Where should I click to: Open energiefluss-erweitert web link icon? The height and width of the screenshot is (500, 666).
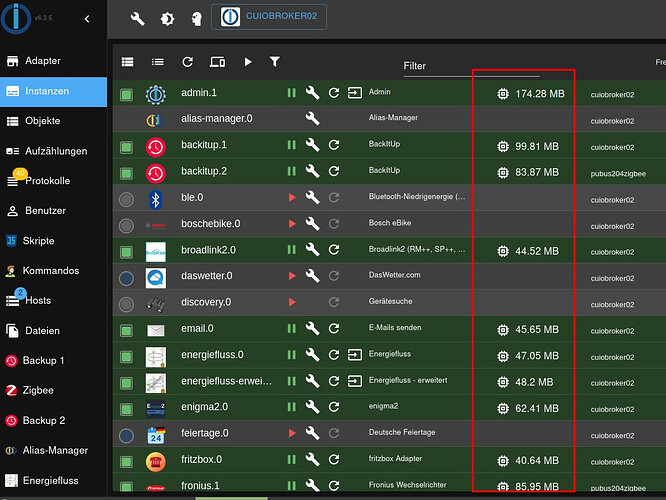coord(355,381)
